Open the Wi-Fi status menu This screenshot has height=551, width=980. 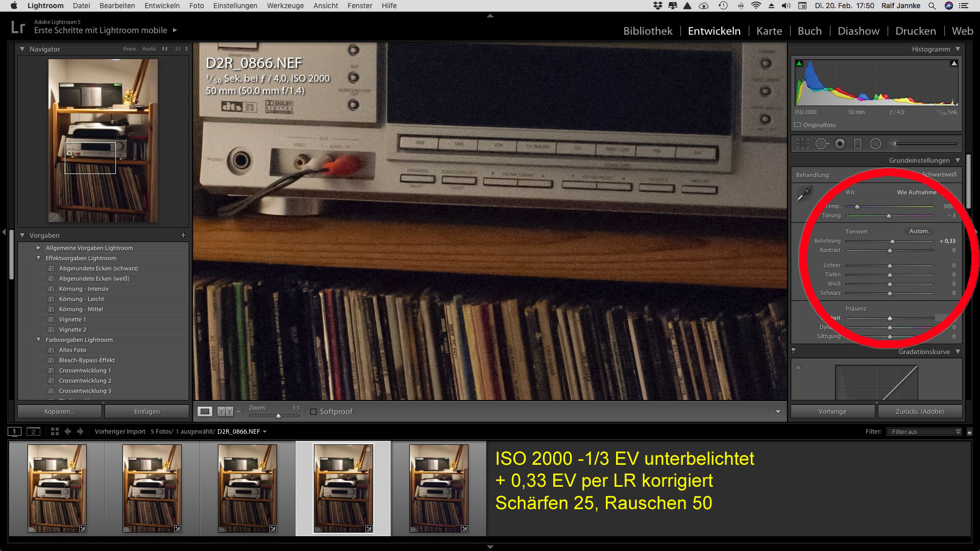point(756,6)
